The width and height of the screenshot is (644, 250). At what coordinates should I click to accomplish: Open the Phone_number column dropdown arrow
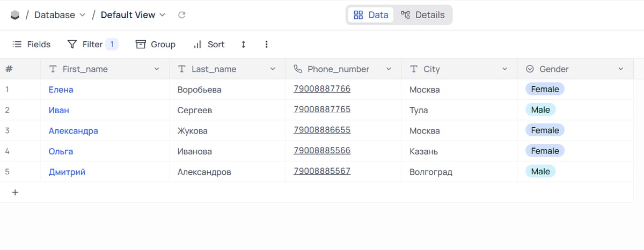[x=389, y=69]
